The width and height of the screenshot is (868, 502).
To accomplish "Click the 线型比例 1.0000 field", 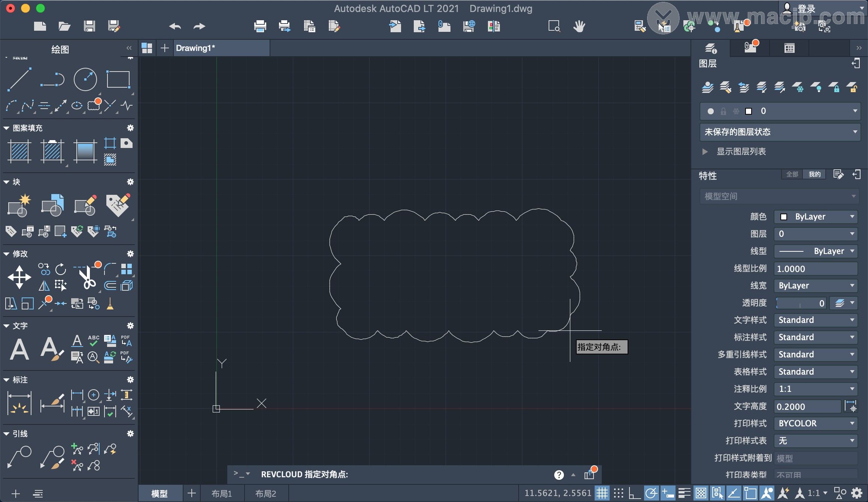I will (816, 269).
